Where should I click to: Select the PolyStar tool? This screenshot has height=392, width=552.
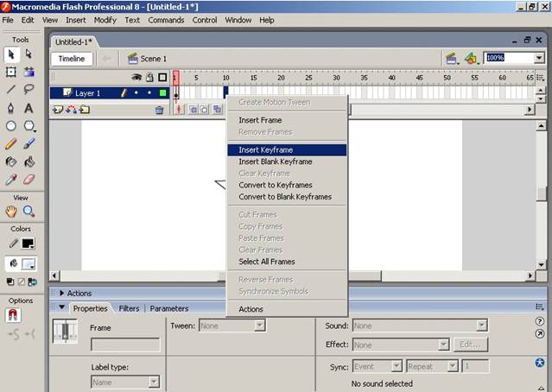pos(29,125)
